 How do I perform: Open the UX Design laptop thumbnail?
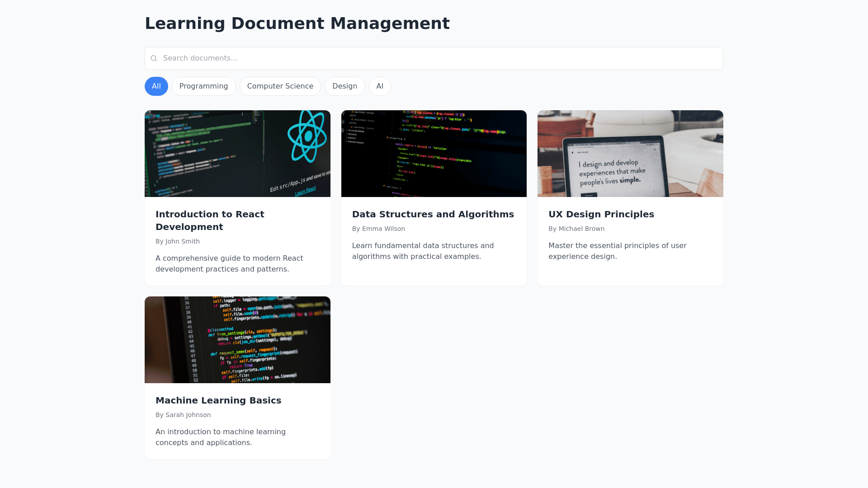630,154
